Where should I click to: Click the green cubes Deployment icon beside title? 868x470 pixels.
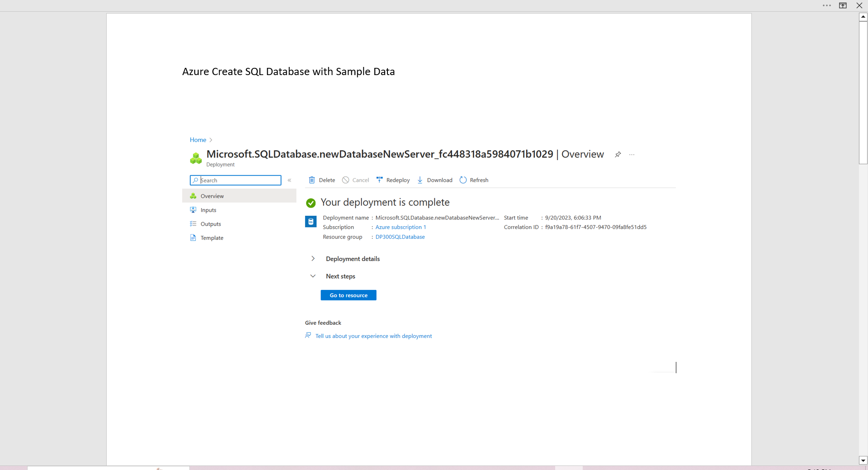(196, 158)
